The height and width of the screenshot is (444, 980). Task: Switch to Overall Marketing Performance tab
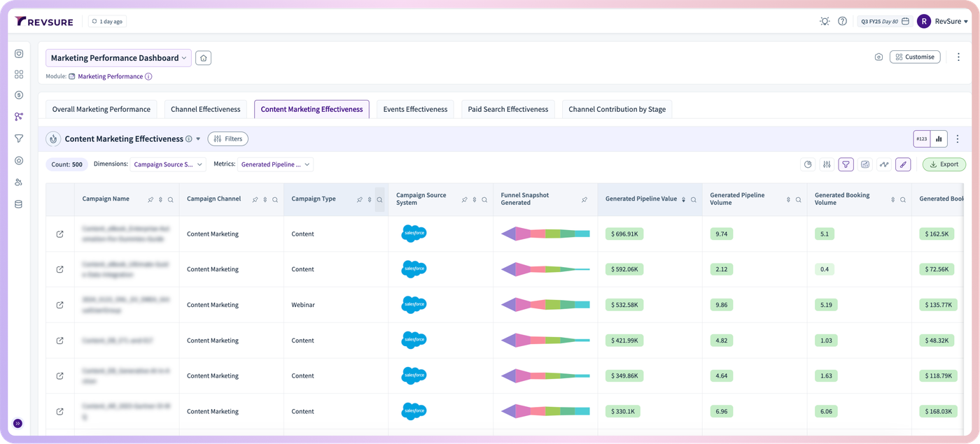101,109
